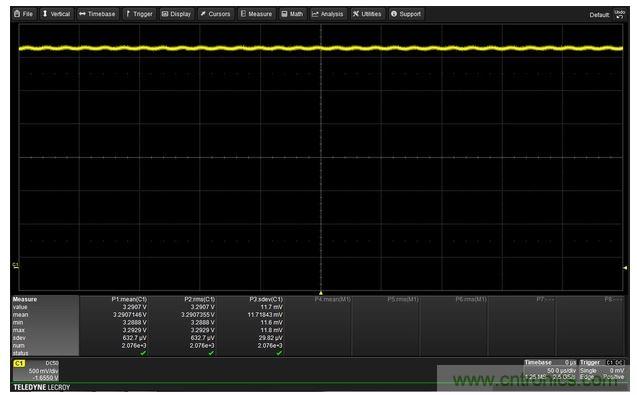Click the 11.6 mV min value in P3
The image size is (637, 395).
[271, 322]
